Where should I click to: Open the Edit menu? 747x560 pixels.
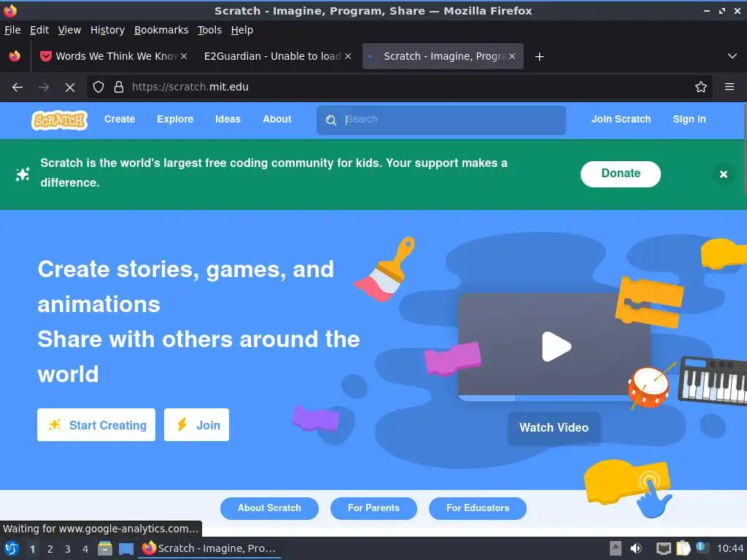click(39, 30)
